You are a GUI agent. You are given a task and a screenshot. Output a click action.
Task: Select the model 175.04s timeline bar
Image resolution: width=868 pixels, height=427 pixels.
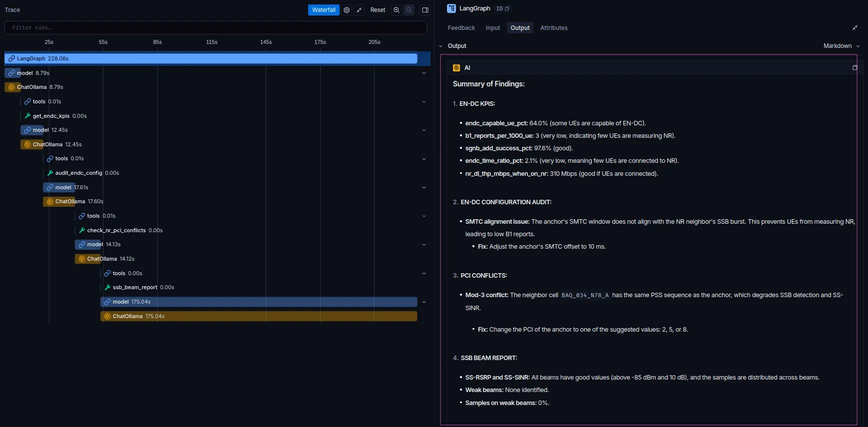(x=259, y=302)
